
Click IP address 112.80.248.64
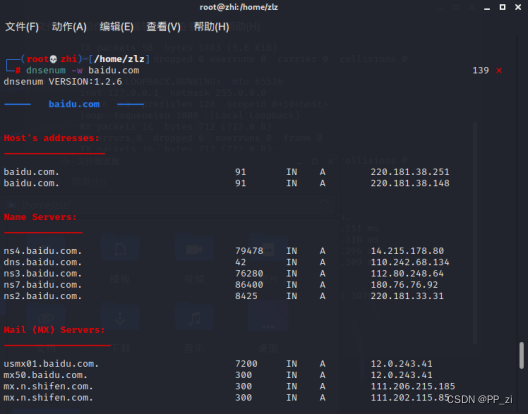[x=407, y=274]
